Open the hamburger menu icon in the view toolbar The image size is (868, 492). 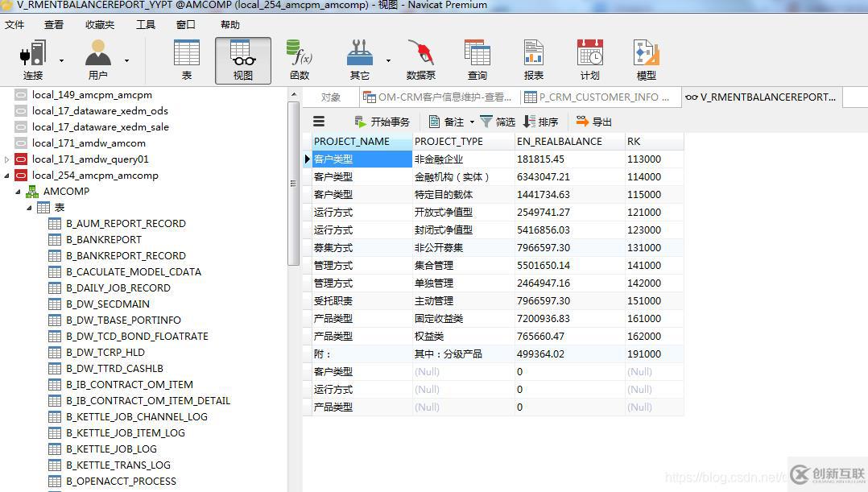pyautogui.click(x=319, y=122)
